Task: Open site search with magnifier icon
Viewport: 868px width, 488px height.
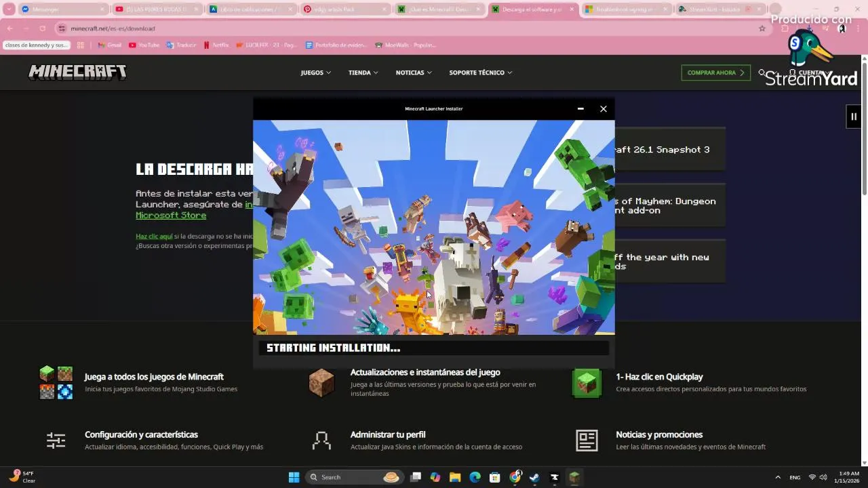Action: click(x=762, y=72)
